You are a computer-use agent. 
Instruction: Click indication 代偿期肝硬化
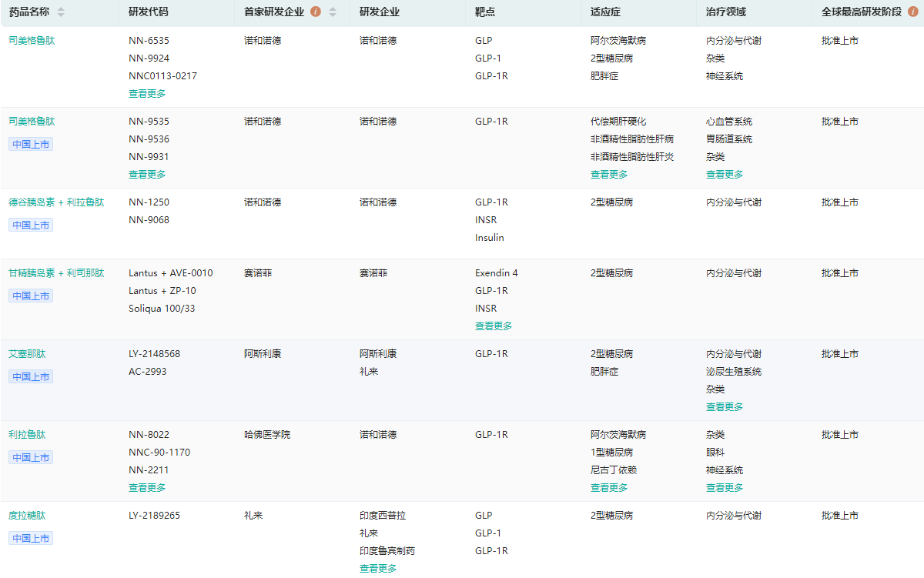618,122
